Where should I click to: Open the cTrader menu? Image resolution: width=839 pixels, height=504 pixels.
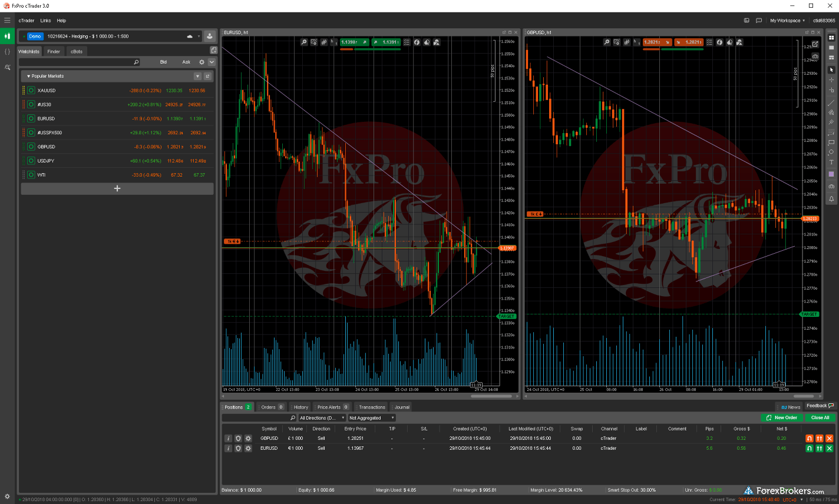coord(27,20)
